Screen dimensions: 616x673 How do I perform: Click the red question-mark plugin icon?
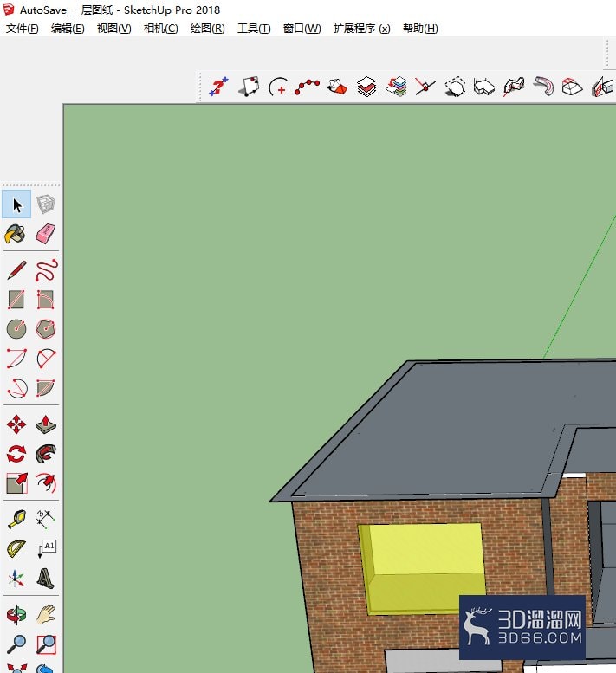[218, 87]
